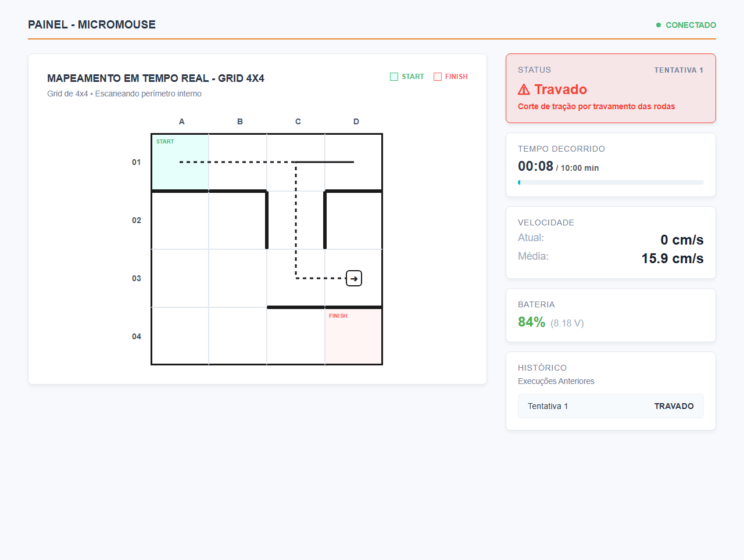The width and height of the screenshot is (744, 560).
Task: Click the VELOCIDADE card heading
Action: (546, 222)
